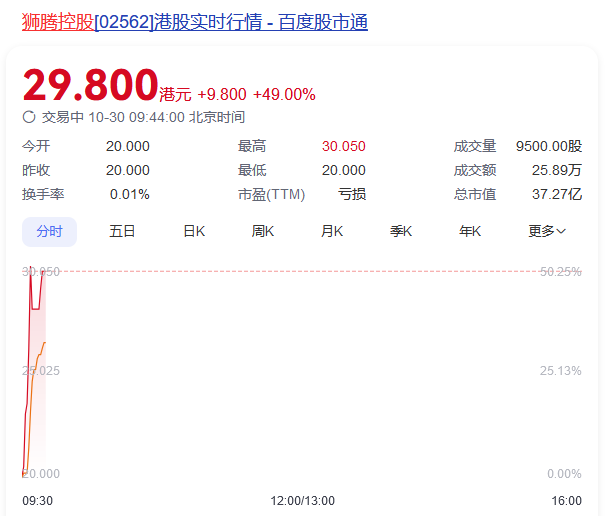
Task: View the 年K chart
Action: [x=470, y=231]
